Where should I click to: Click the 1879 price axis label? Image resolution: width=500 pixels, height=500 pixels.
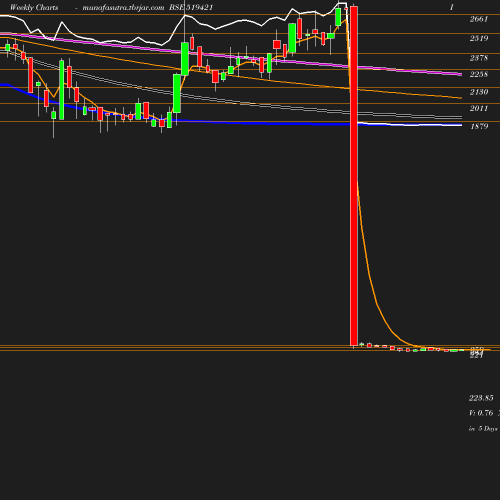[479, 126]
